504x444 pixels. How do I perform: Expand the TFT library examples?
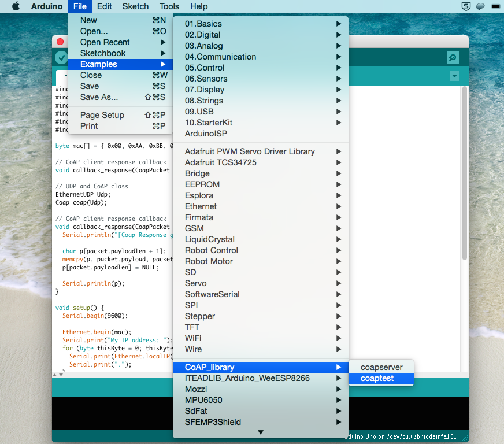tap(261, 327)
